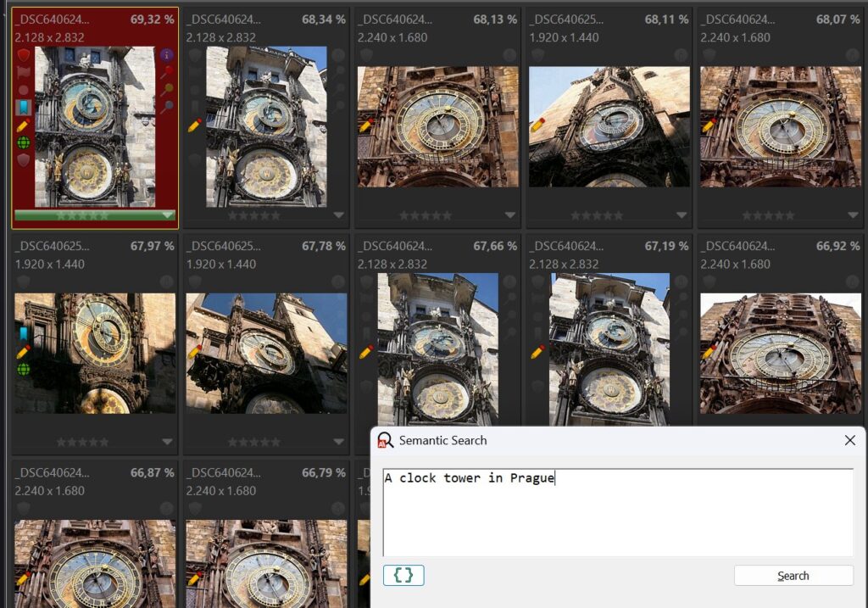This screenshot has height=608, width=868.
Task: Open the rating dropdown arrow on the 69,32 % thumbnail
Action: [167, 215]
